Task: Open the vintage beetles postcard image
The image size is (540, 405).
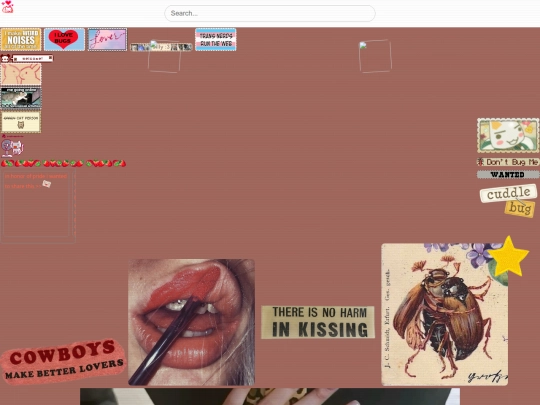Action: (x=444, y=314)
